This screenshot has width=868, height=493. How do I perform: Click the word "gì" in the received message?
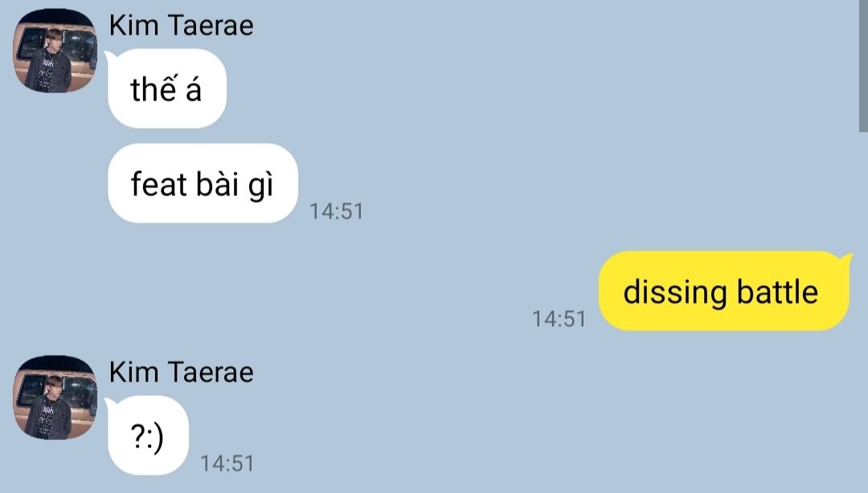(260, 185)
